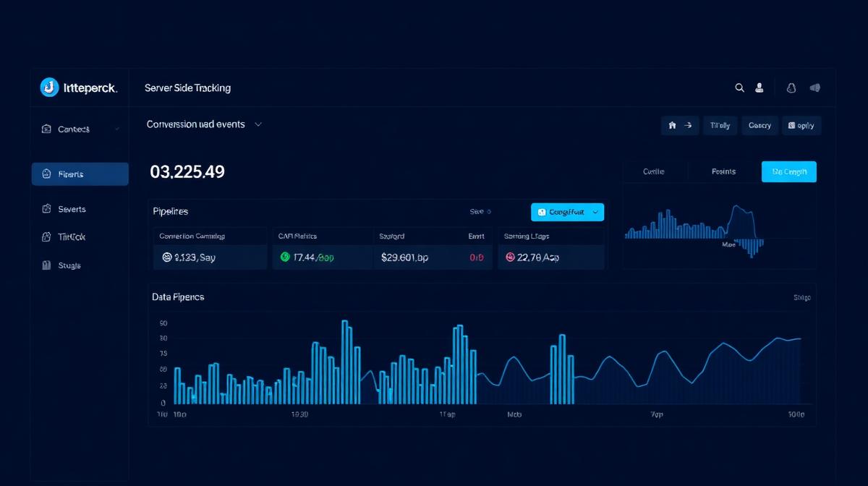Click the notification bell icon in header
The image size is (868, 486).
pyautogui.click(x=791, y=88)
